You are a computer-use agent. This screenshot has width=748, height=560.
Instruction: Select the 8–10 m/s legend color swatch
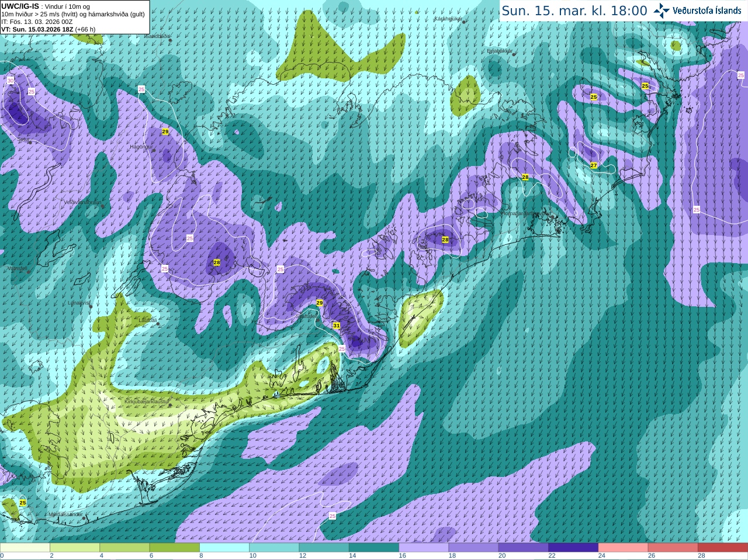[x=224, y=548]
